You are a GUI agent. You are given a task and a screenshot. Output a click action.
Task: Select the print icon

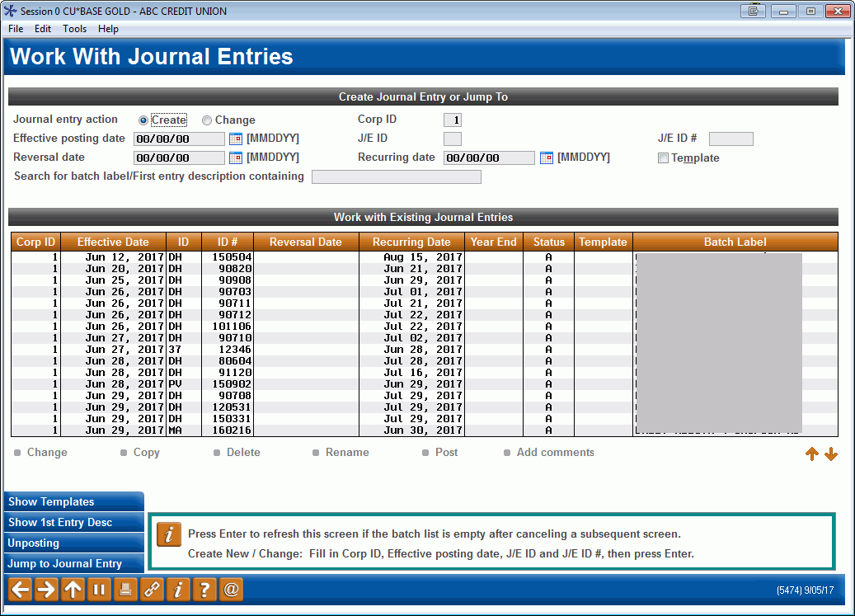tap(125, 590)
